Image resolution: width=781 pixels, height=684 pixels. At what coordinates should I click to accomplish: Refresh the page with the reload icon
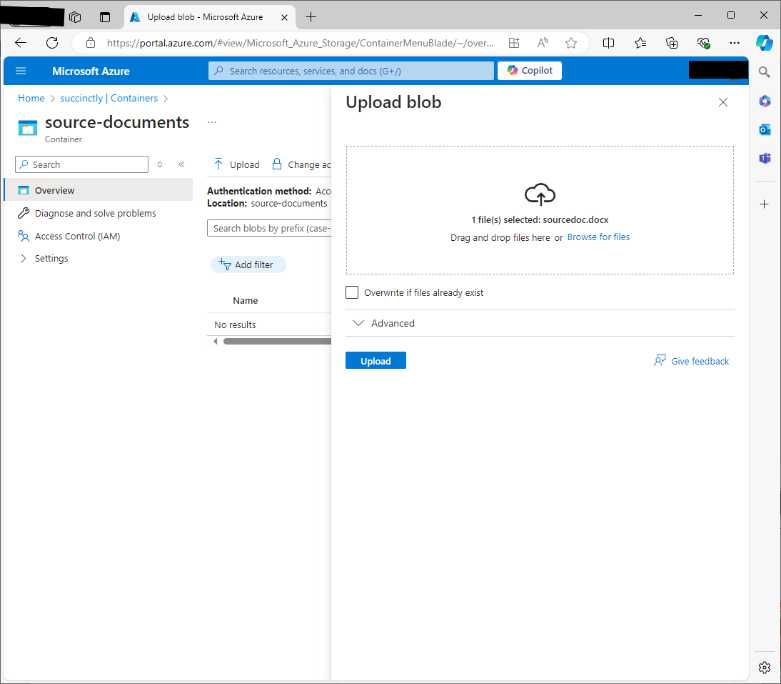click(x=52, y=43)
